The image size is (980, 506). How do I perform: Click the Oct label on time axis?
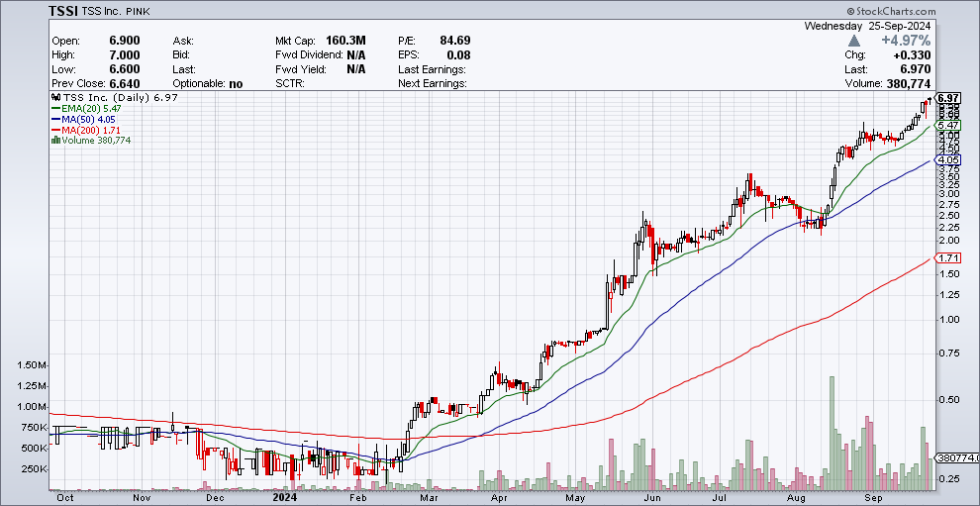pyautogui.click(x=65, y=498)
